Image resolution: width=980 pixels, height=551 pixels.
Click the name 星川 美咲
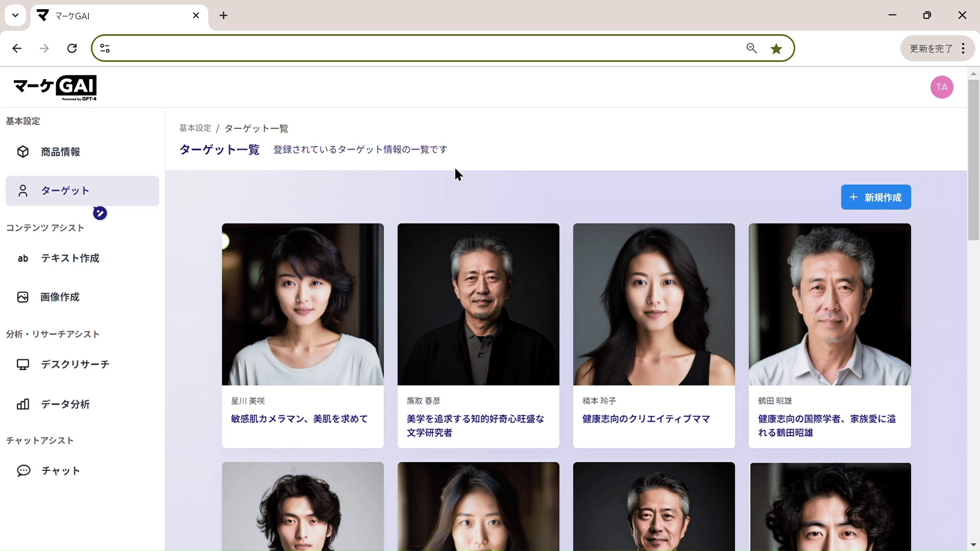(x=248, y=401)
